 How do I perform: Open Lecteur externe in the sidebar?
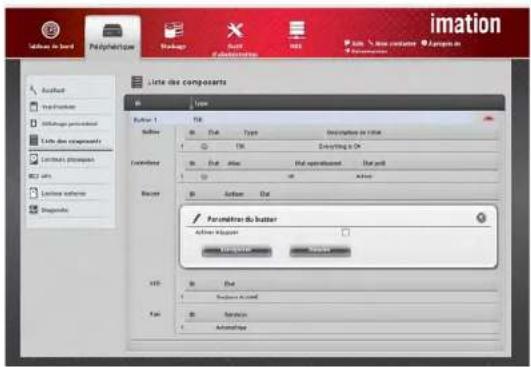point(70,193)
